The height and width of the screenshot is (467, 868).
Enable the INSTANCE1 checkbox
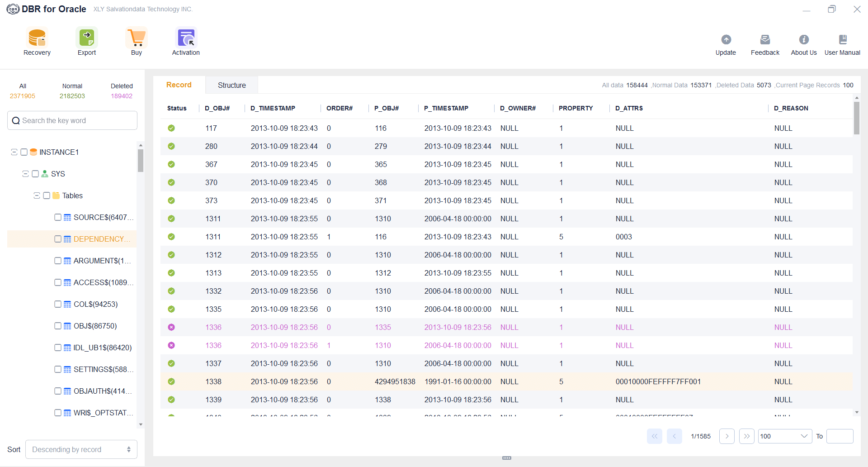pyautogui.click(x=24, y=152)
